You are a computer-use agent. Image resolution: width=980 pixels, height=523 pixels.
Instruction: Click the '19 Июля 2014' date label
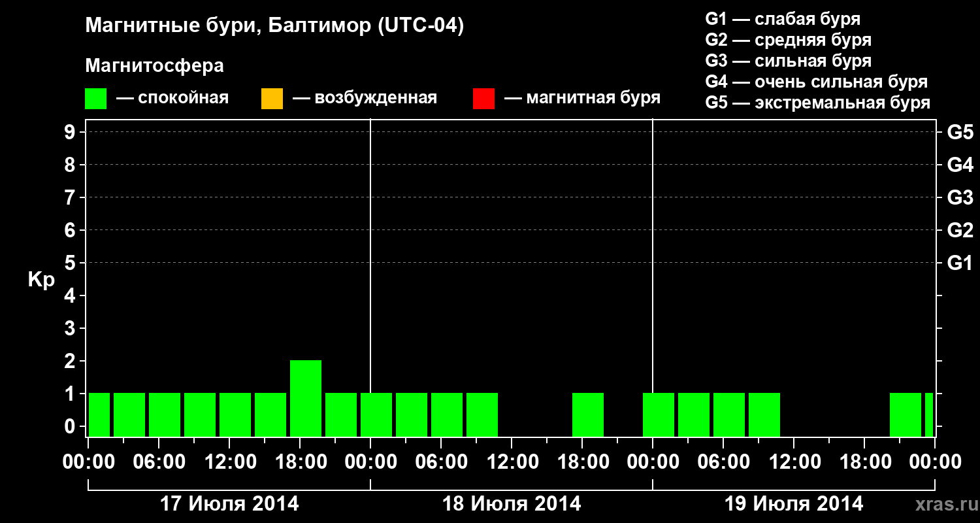794,504
